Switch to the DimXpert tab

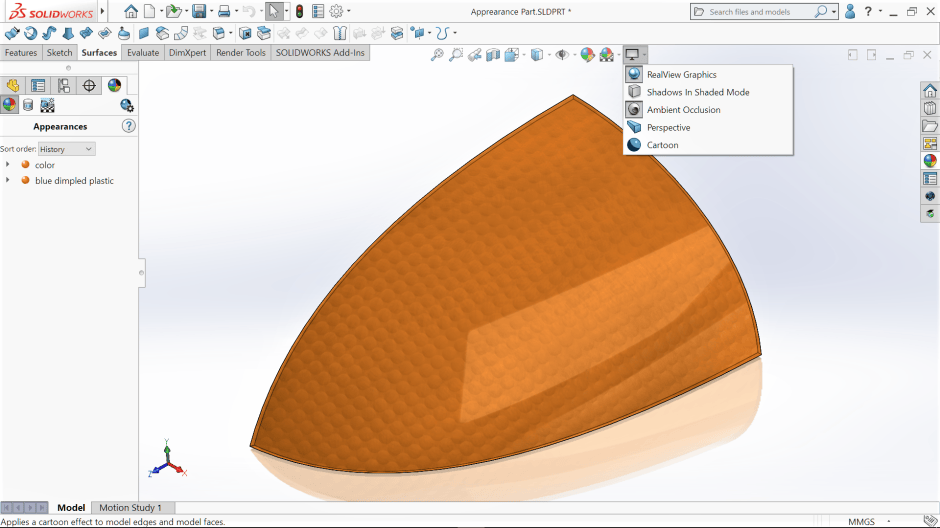pyautogui.click(x=187, y=53)
